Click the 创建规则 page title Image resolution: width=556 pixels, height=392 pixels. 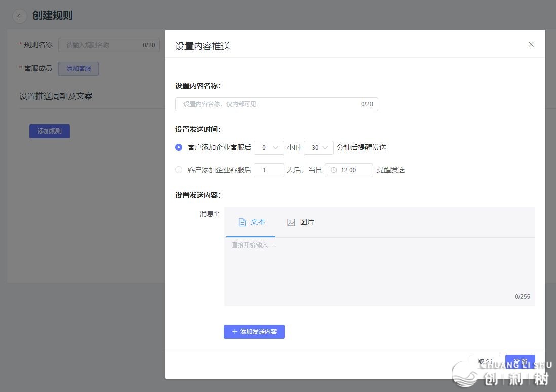[x=53, y=16]
